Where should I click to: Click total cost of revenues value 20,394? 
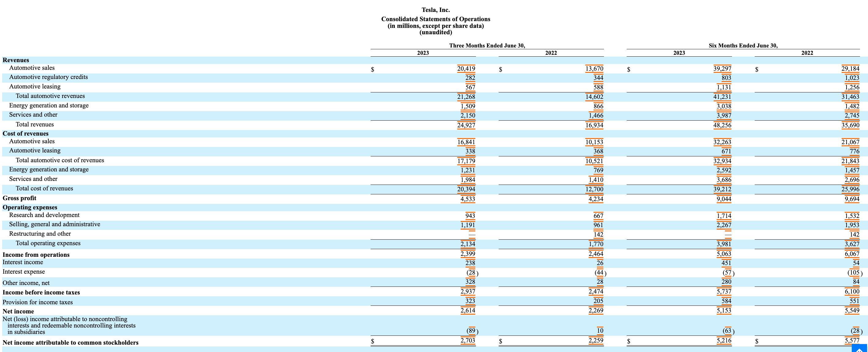click(x=466, y=189)
